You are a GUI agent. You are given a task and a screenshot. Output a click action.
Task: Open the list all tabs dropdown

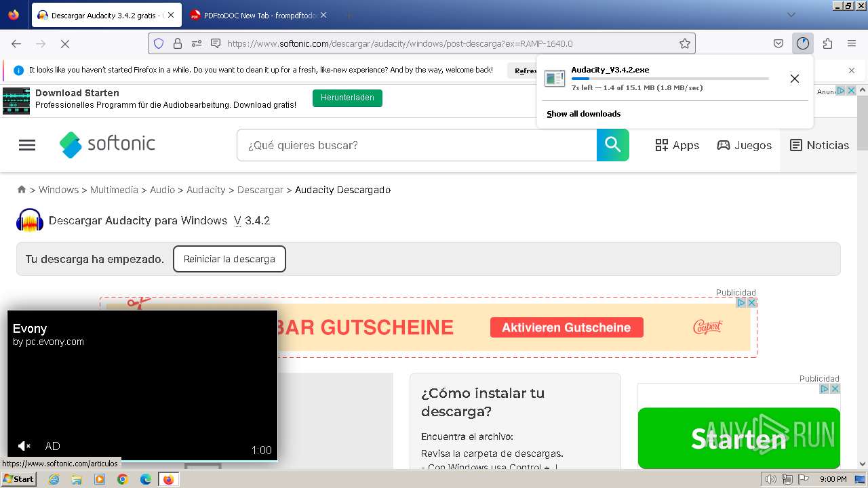point(791,15)
